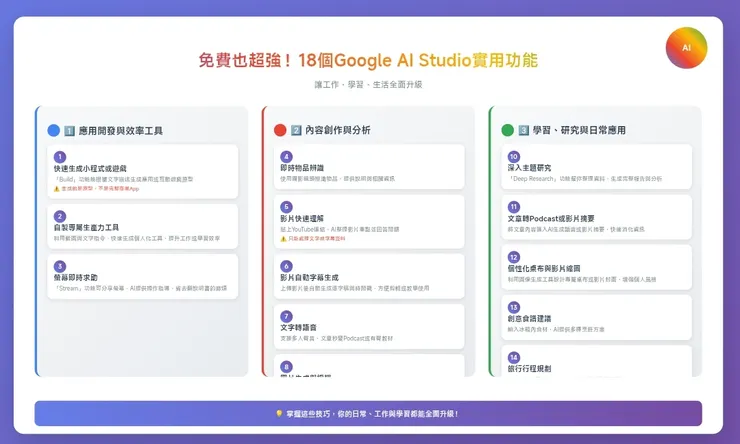Viewport: 740px width, 444px height.
Task: Open the 旅行行程規劃 card title
Action: [x=530, y=369]
